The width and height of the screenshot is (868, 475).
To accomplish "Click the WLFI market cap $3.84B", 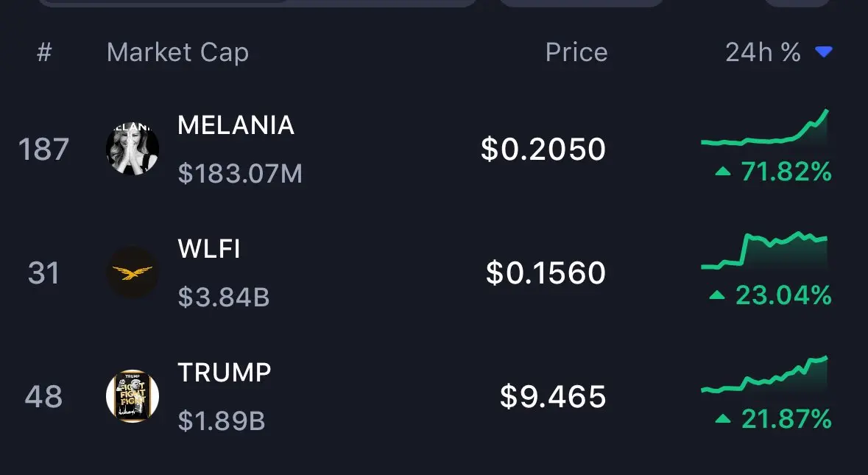I will [224, 298].
